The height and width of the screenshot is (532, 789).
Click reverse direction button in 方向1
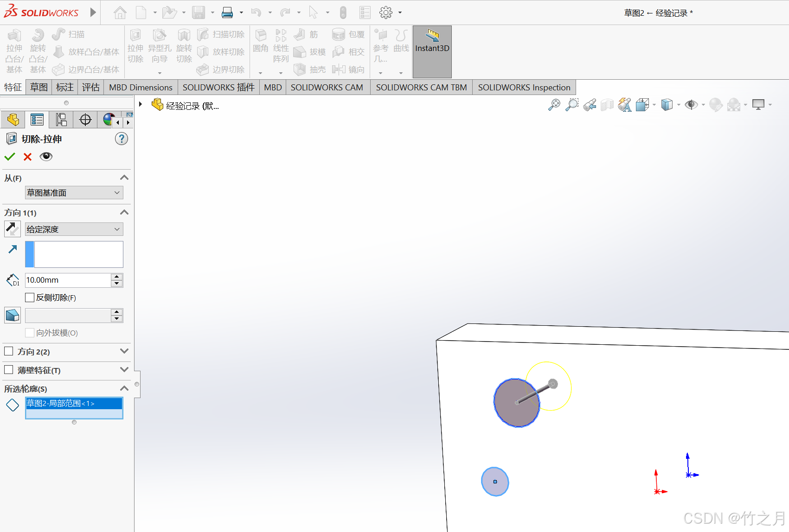point(13,228)
